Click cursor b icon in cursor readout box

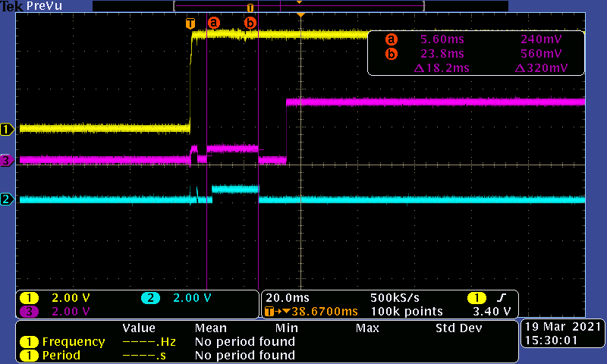click(392, 54)
